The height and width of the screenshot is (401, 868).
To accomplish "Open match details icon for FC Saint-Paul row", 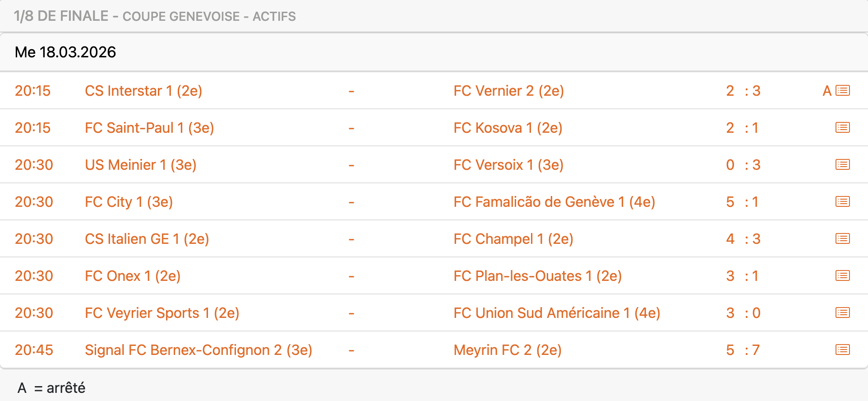I will tap(842, 128).
